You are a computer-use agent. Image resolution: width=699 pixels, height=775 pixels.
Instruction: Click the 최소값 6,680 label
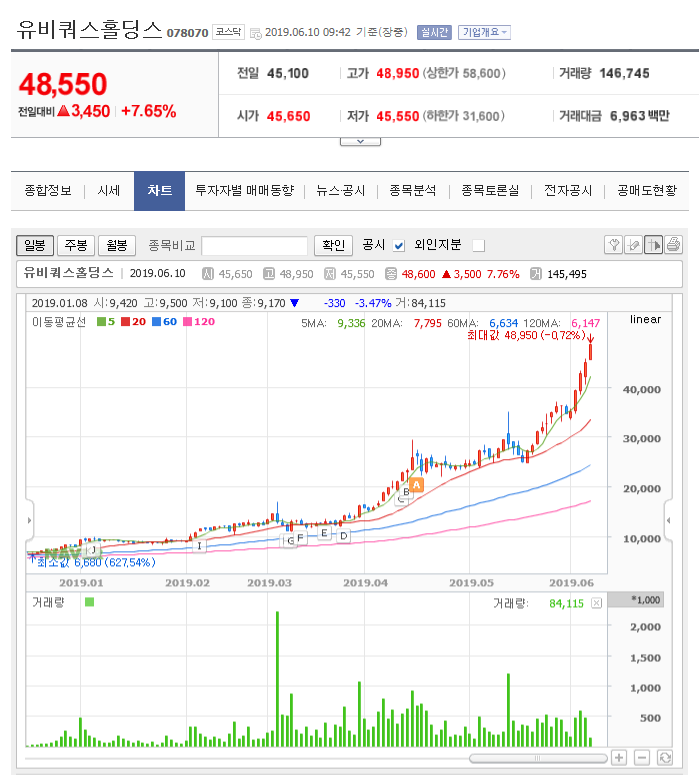96,562
